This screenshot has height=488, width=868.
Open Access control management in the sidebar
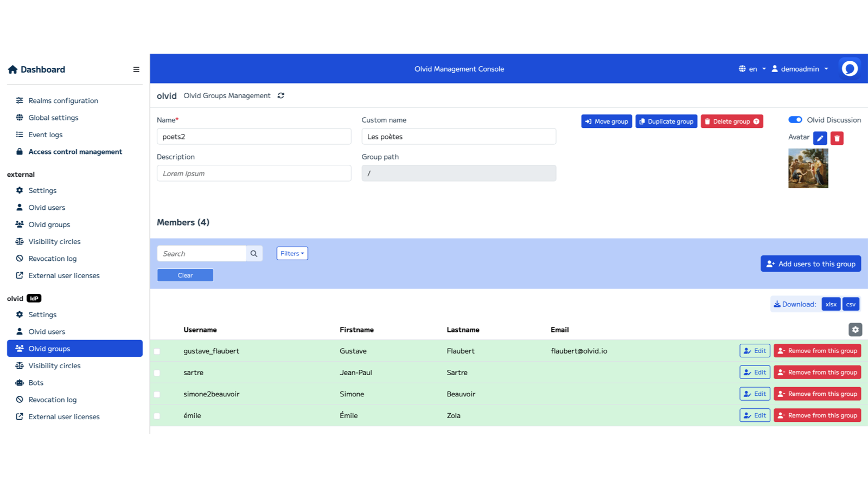pos(75,151)
